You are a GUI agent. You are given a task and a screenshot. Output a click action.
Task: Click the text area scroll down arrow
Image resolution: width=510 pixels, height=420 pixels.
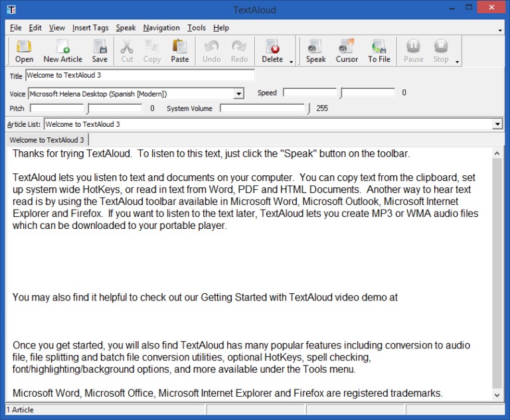pyautogui.click(x=497, y=395)
